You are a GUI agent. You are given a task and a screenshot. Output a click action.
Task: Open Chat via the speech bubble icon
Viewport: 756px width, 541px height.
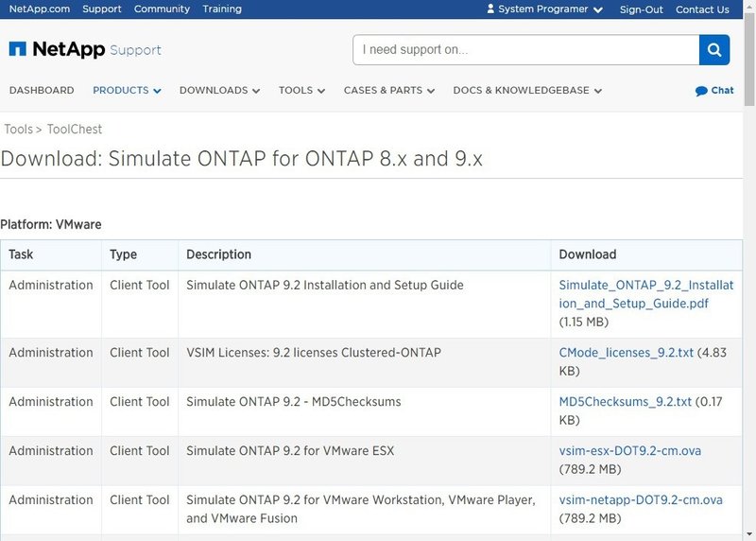click(701, 91)
